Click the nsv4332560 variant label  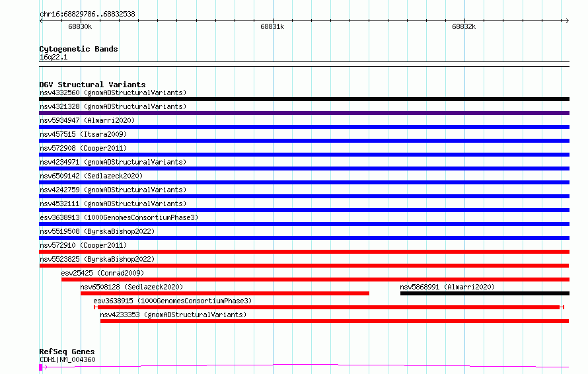(113, 93)
